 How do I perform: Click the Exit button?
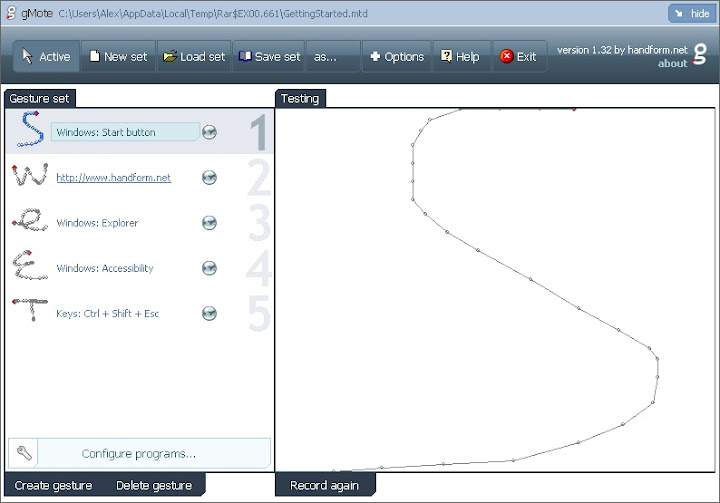[x=519, y=57]
